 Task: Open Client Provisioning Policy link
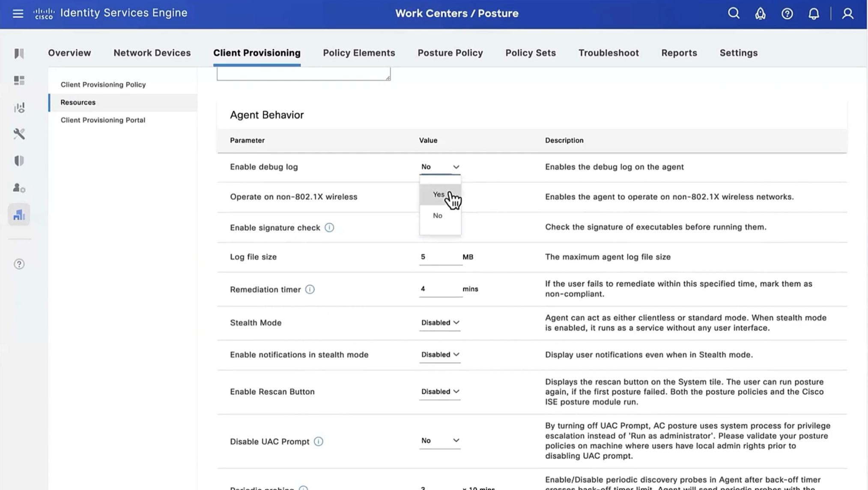tap(103, 84)
